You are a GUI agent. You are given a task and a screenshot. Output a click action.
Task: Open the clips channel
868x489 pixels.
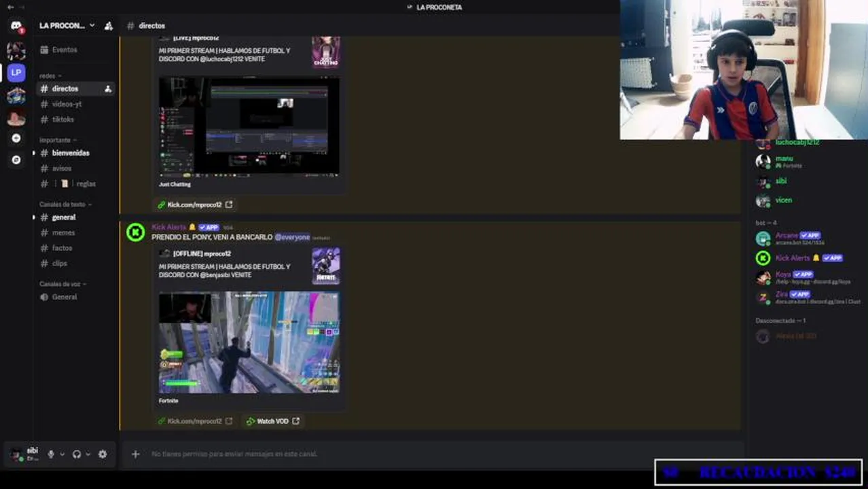[75, 264]
